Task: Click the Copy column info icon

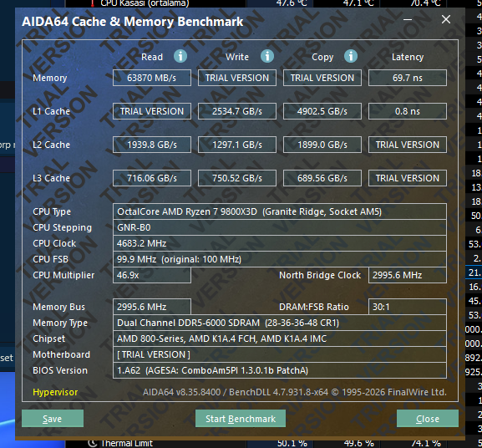Action: click(x=351, y=56)
